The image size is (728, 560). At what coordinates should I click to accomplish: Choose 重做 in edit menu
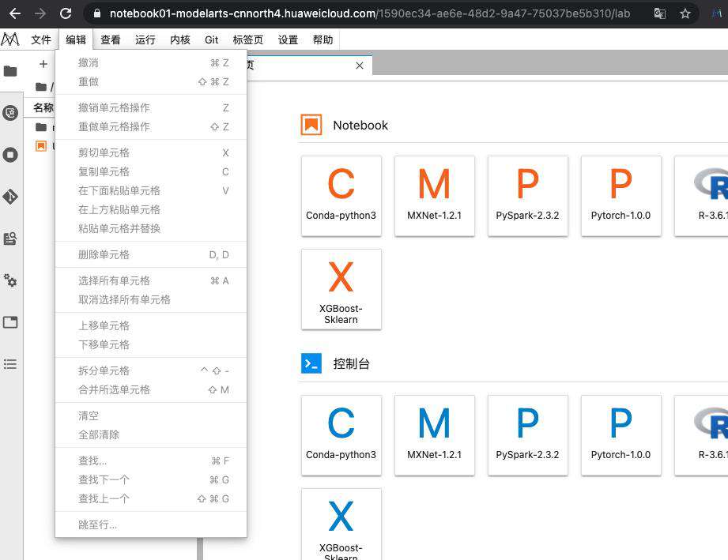coord(151,81)
